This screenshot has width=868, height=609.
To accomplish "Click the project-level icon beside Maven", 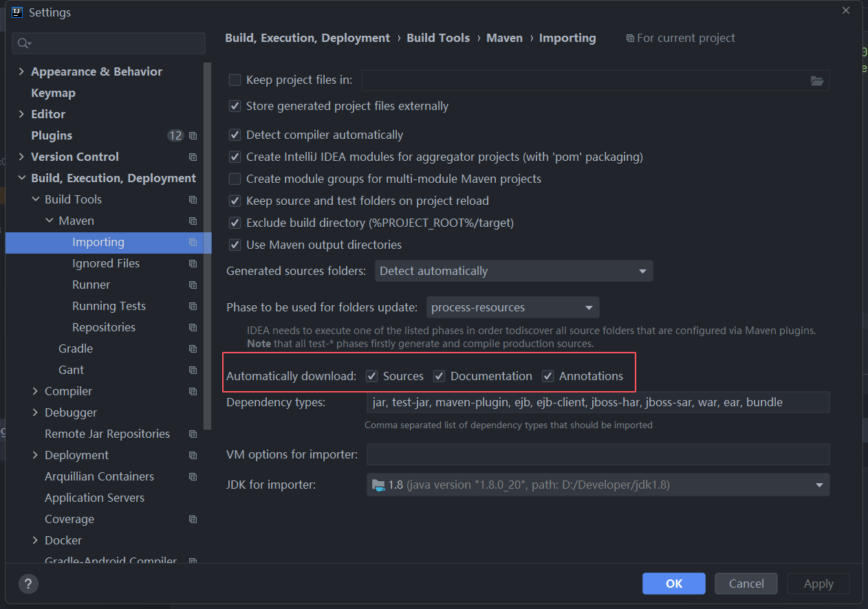I will pos(193,221).
